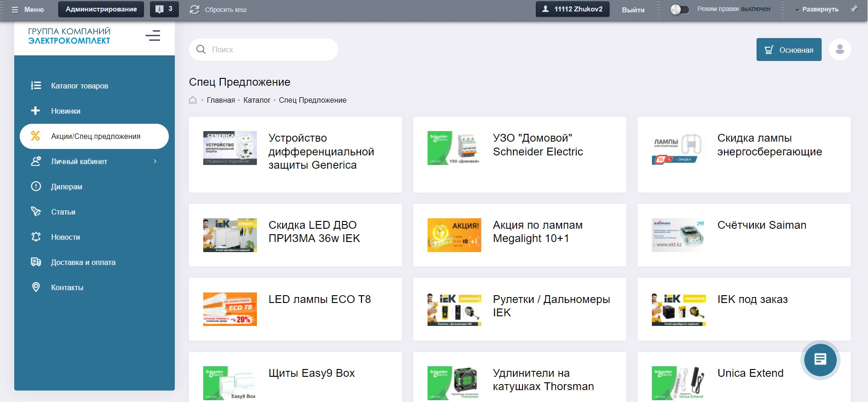Open Щиты Easy9 Box thumbnail
The image size is (868, 402).
(230, 383)
